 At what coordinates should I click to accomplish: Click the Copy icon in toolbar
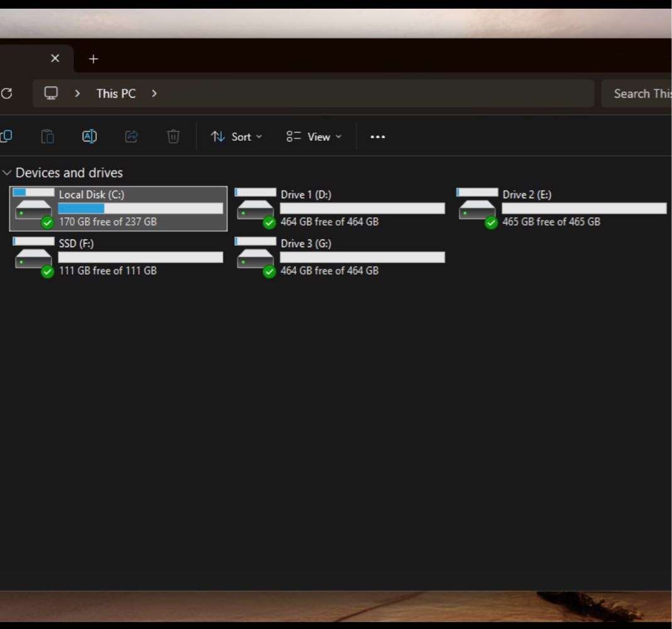(6, 136)
